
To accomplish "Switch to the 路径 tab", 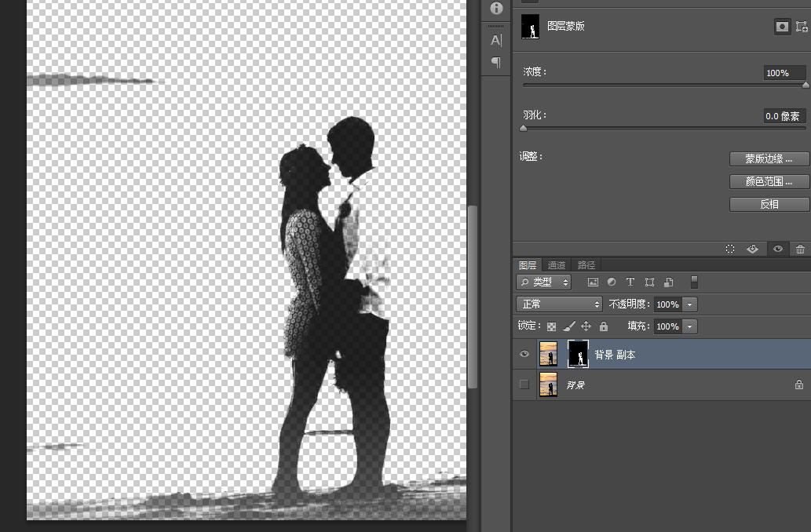I will 586,265.
